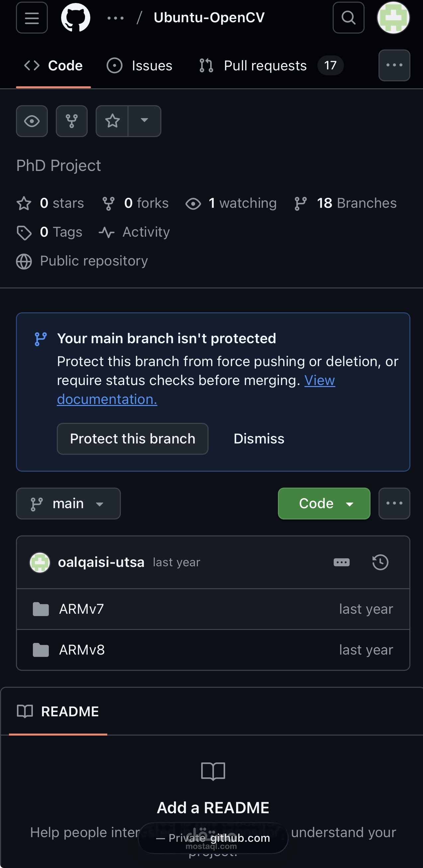This screenshot has width=423, height=868.
Task: Click the fork repository icon button
Action: point(71,121)
